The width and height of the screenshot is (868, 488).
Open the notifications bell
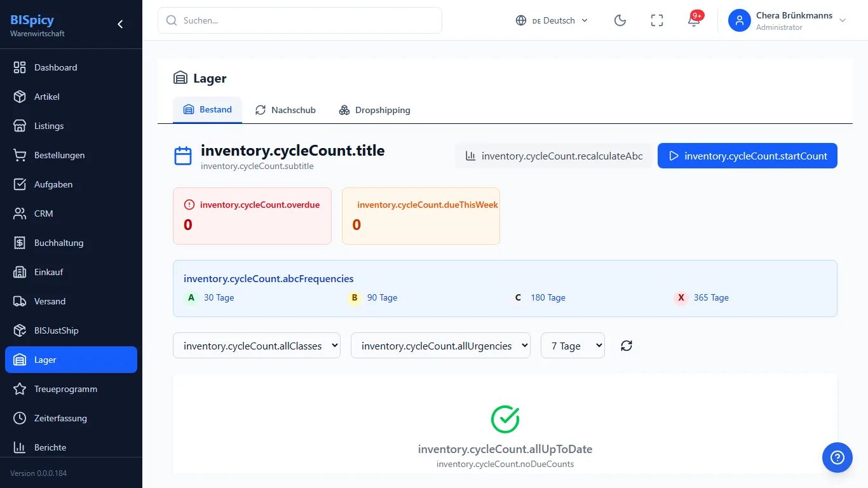point(694,20)
